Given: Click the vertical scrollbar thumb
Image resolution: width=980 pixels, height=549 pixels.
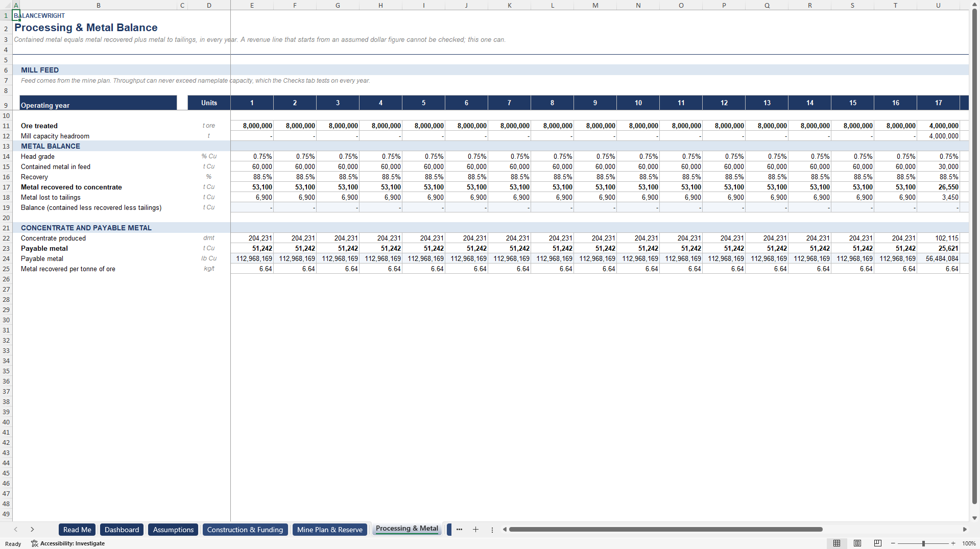Looking at the screenshot, I should [974, 255].
